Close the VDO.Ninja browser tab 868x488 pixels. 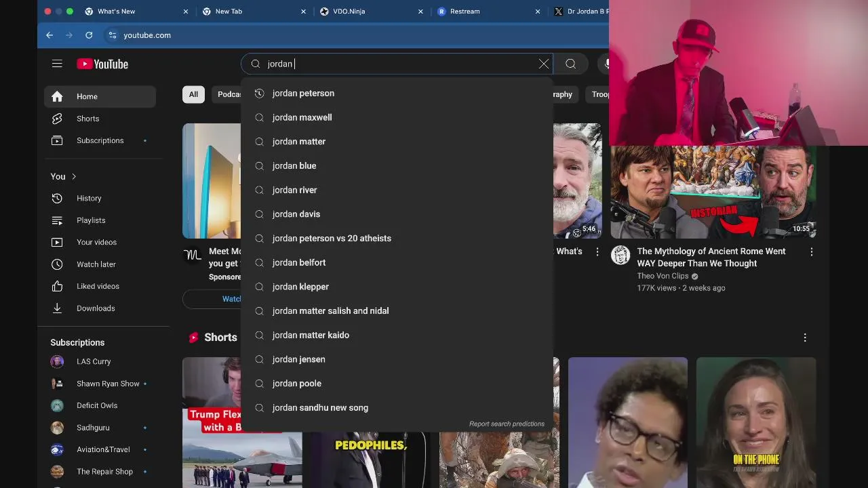[x=420, y=12]
